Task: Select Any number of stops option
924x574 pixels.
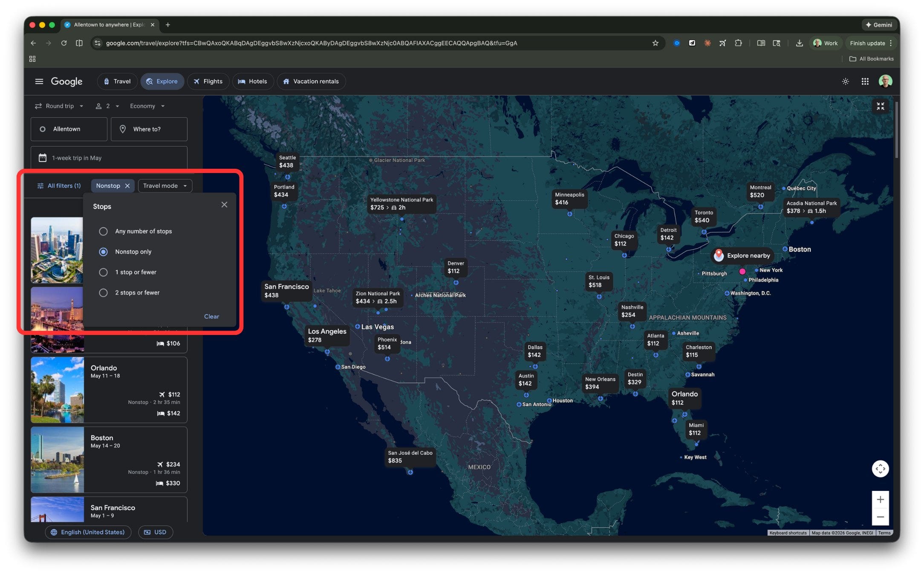Action: pos(103,231)
